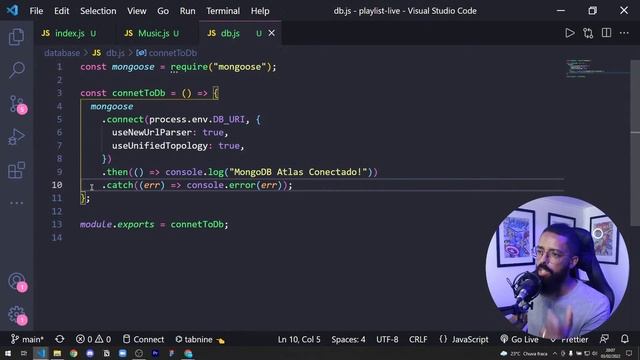Select the db.js tab

tap(229, 33)
